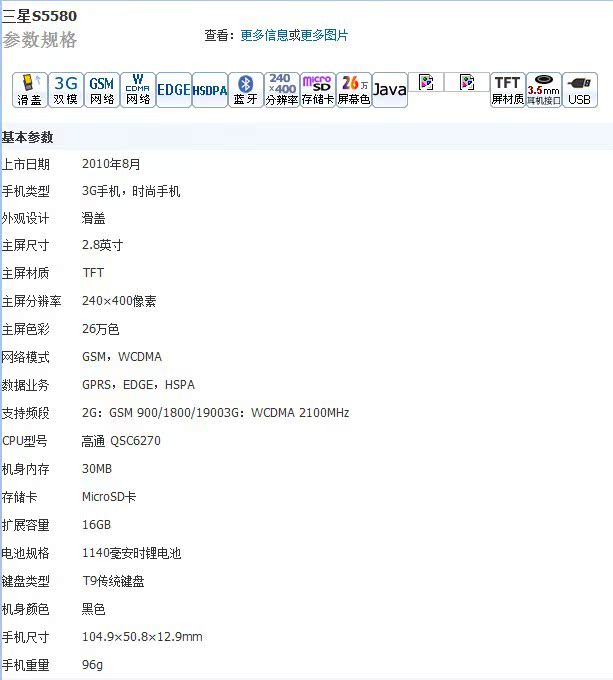Click the microSD storage card (存储卡) icon
Screen dimensions: 613x680
point(317,90)
